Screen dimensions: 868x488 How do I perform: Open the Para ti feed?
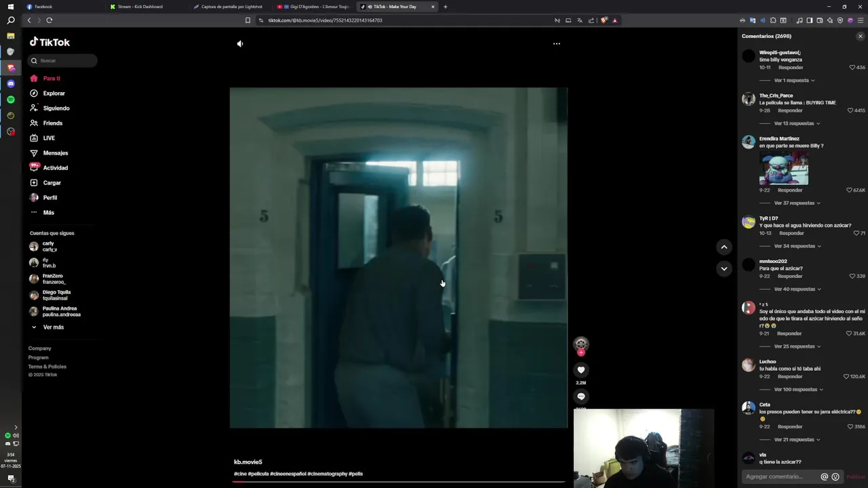[45, 79]
